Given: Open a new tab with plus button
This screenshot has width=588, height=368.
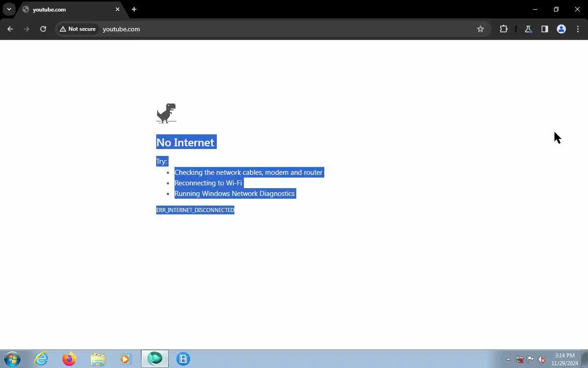Looking at the screenshot, I should 134,9.
